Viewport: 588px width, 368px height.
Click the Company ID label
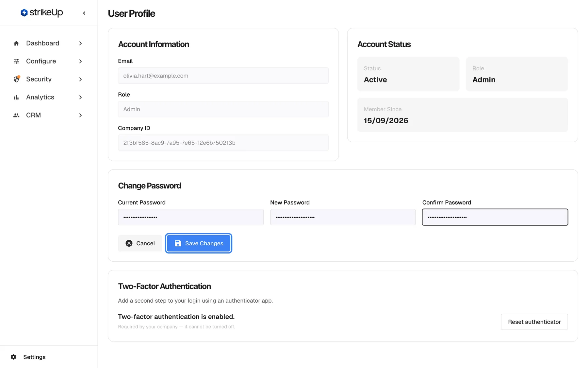tap(134, 128)
